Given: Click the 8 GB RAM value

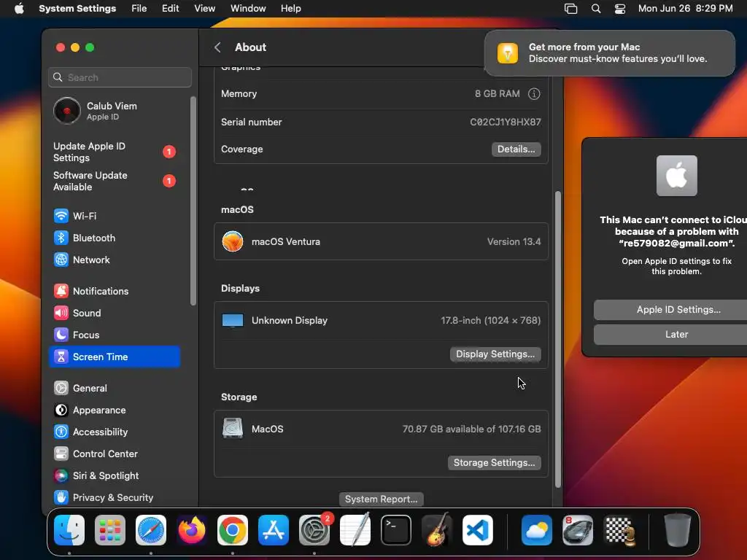Looking at the screenshot, I should click(x=498, y=94).
